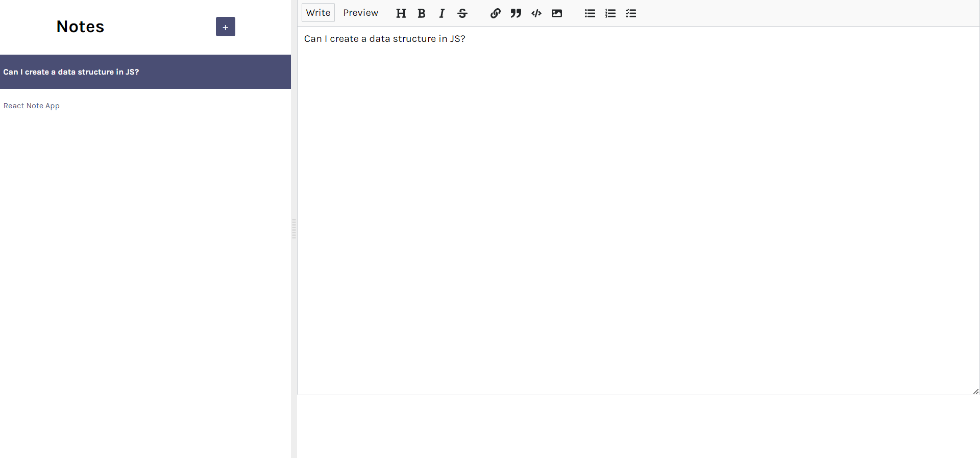Select the Write tab
This screenshot has height=458, width=980.
pyautogui.click(x=318, y=13)
